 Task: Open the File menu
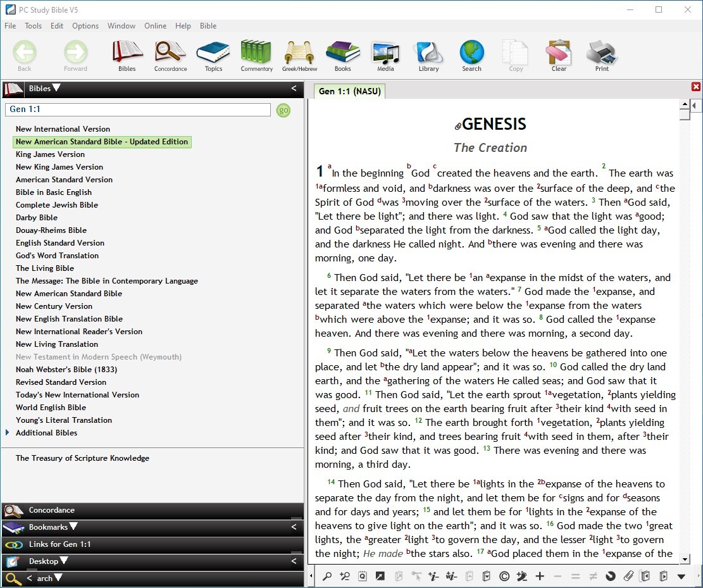click(10, 25)
